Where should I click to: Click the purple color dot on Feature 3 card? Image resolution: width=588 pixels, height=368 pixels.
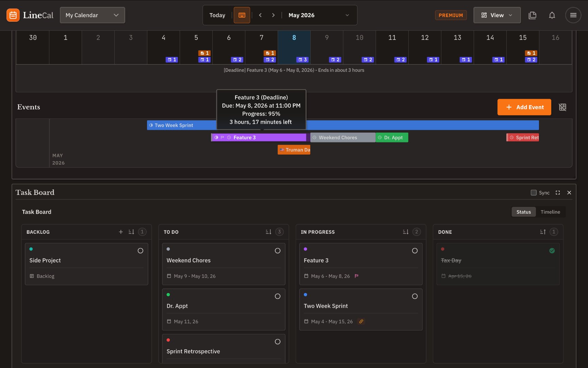click(x=306, y=249)
